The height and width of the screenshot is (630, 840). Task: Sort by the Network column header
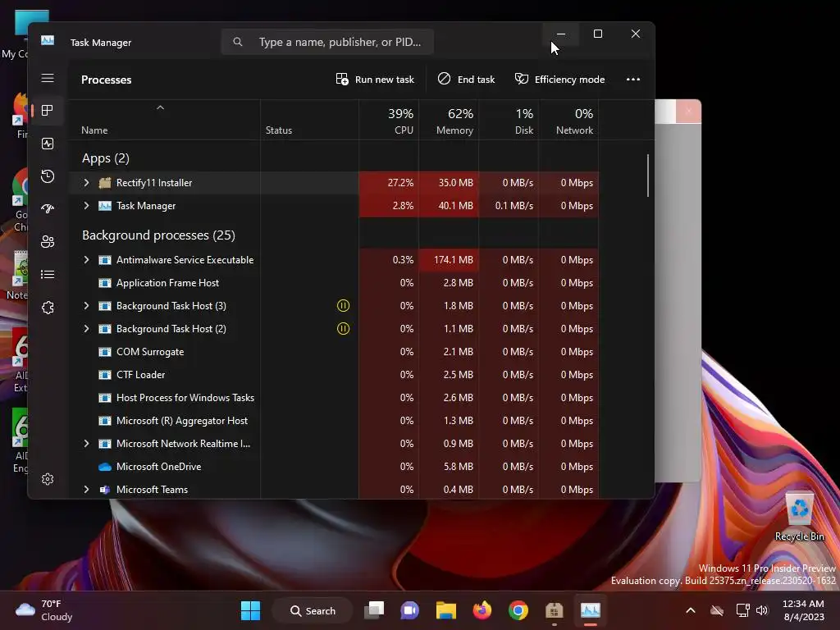tap(569, 121)
